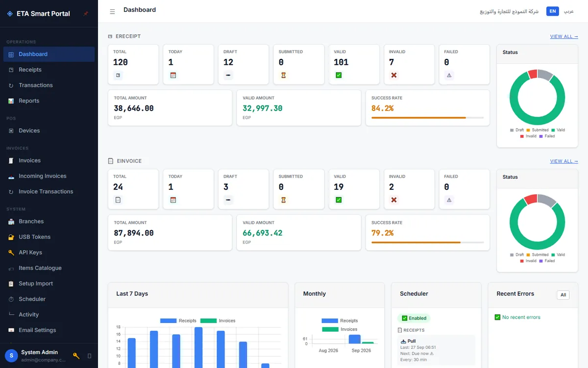The height and width of the screenshot is (368, 588).
Task: Follow the EInvoice VIEW ALL link
Action: pos(564,161)
